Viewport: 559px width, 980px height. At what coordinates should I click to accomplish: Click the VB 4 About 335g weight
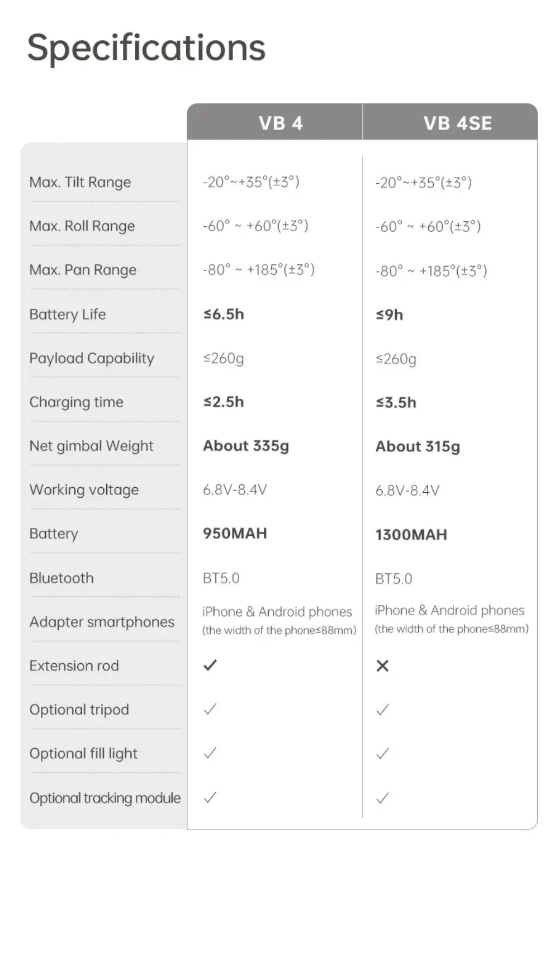click(246, 446)
